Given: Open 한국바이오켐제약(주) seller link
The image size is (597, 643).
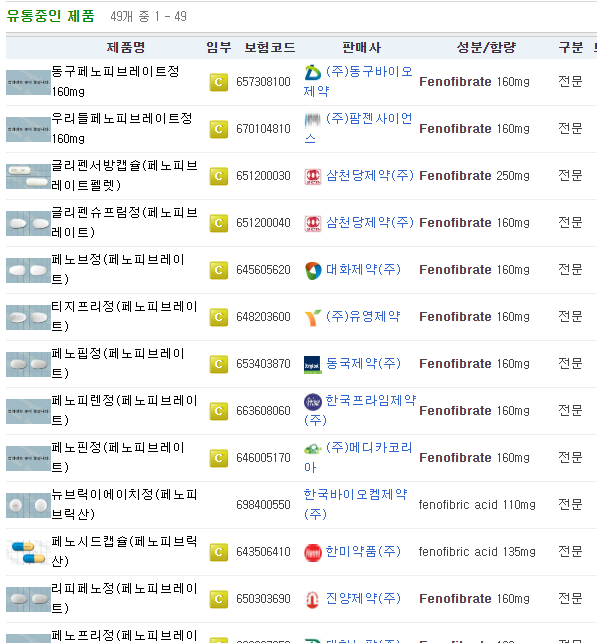Looking at the screenshot, I should pos(355,504).
